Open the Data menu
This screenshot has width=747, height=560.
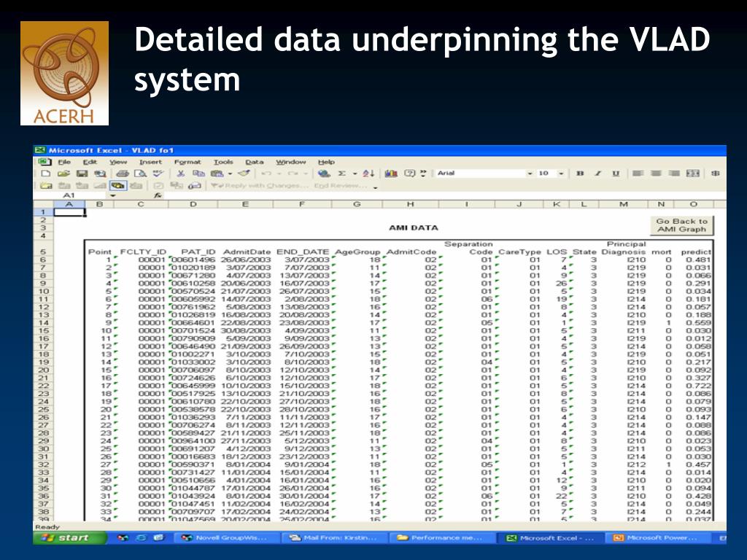pos(255,162)
